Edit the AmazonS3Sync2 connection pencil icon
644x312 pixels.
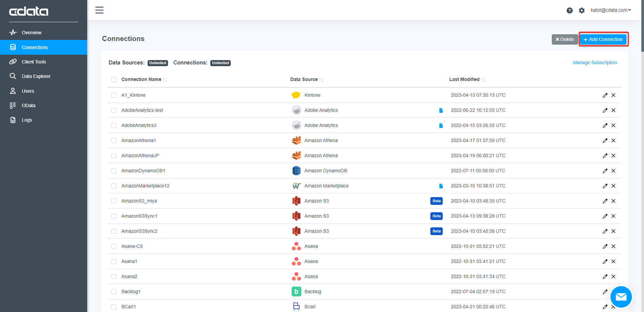[605, 231]
